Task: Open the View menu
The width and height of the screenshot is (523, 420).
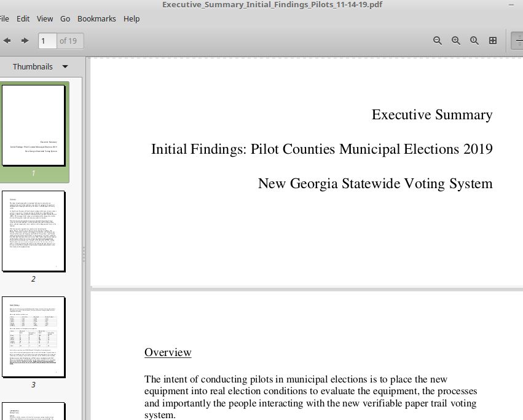Action: click(45, 18)
